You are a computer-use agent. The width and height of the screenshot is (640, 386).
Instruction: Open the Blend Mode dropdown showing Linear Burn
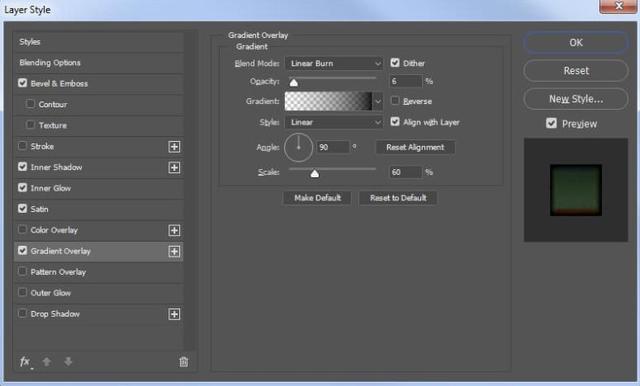pyautogui.click(x=334, y=63)
